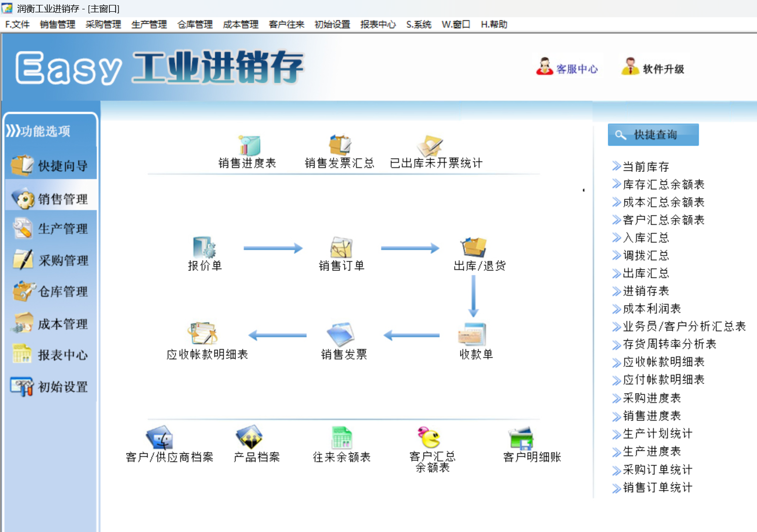Open the 生产计划统计 quick link
This screenshot has height=532, width=757.
tap(653, 433)
